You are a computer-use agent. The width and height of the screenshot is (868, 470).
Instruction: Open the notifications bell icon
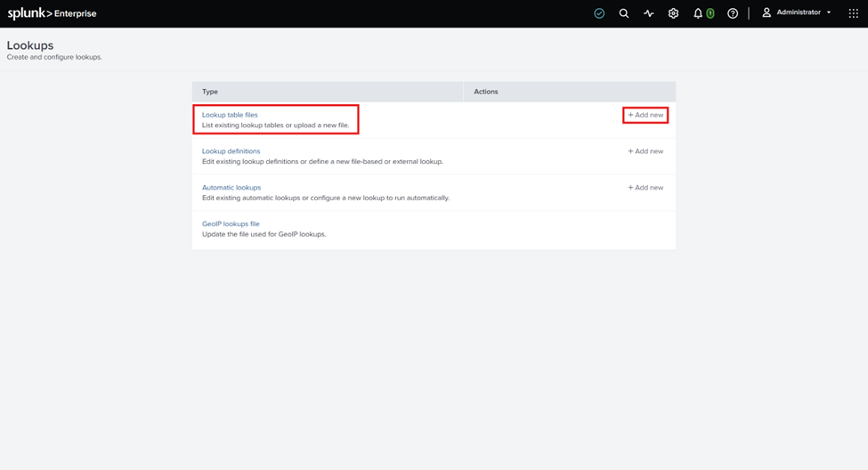tap(697, 13)
